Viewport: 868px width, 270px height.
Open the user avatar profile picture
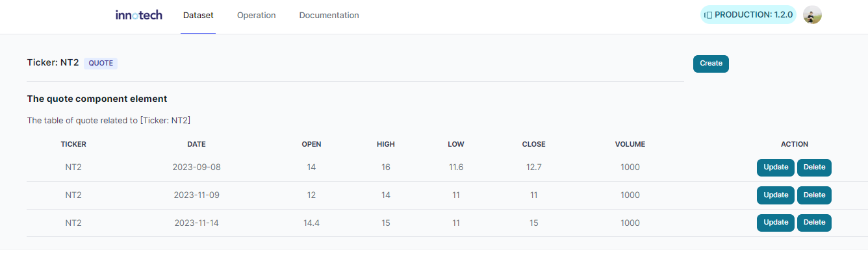click(x=812, y=15)
